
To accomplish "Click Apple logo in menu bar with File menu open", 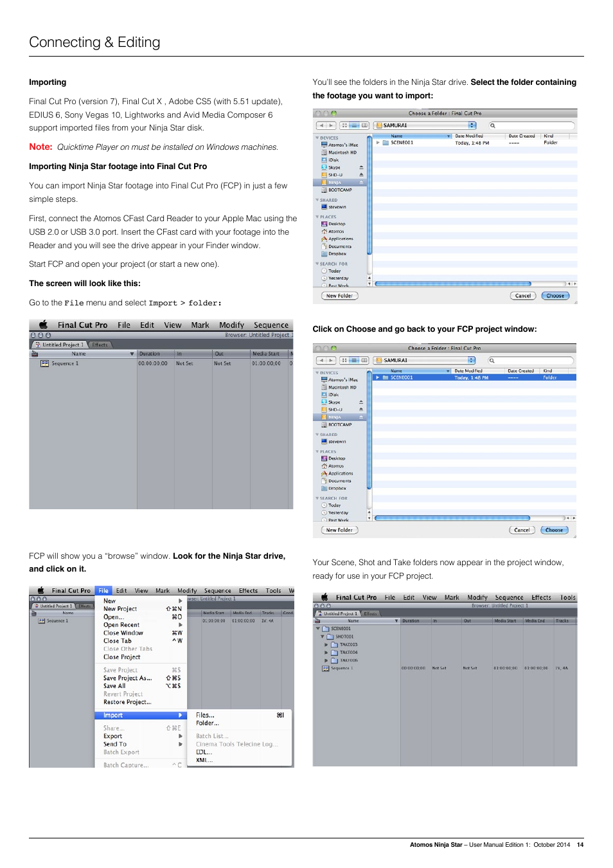I will (40, 590).
